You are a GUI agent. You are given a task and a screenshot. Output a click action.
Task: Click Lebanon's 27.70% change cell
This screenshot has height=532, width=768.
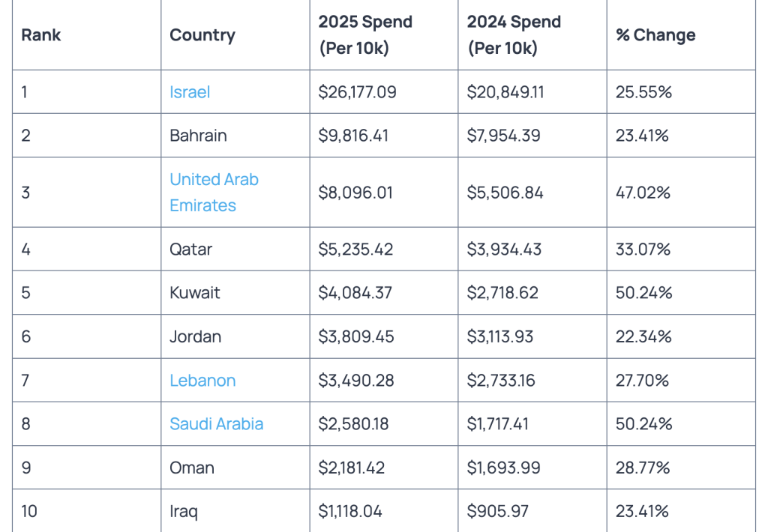pyautogui.click(x=642, y=381)
